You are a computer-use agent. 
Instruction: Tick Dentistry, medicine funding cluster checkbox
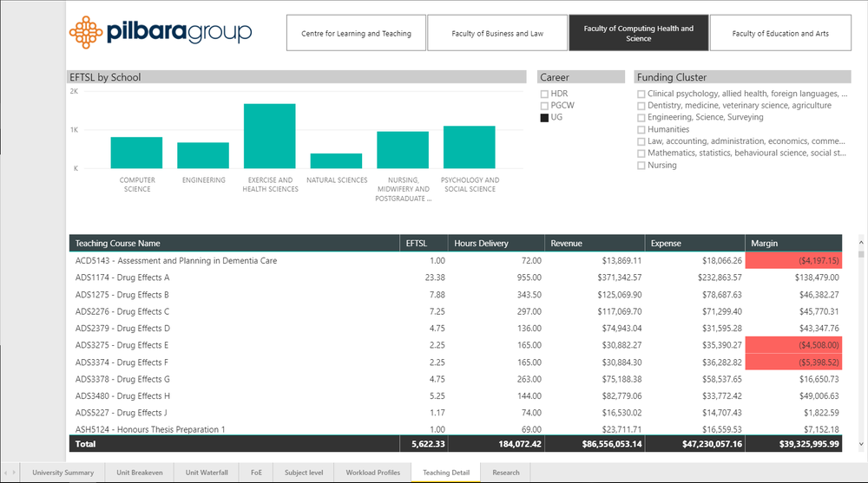641,106
